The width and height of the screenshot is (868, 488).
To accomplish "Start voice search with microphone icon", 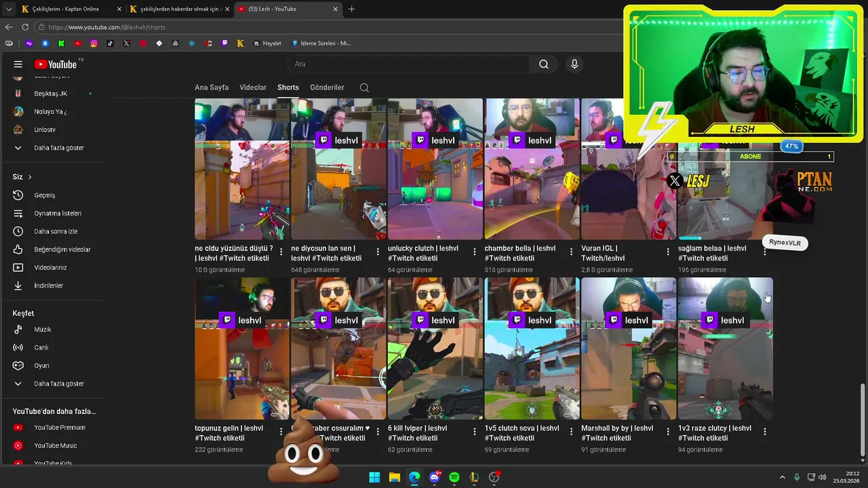I will coord(574,64).
